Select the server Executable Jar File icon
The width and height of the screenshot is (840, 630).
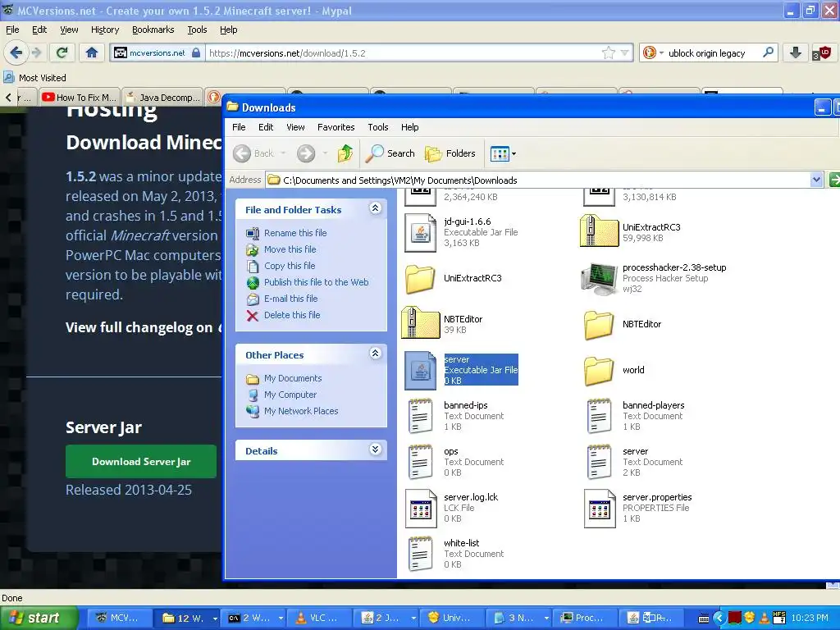tap(420, 370)
